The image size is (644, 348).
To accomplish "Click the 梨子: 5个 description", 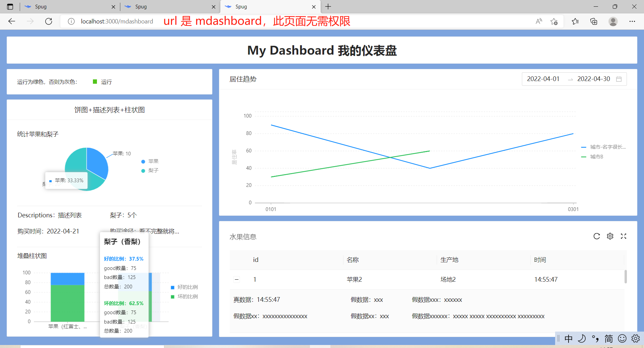I will pyautogui.click(x=123, y=215).
